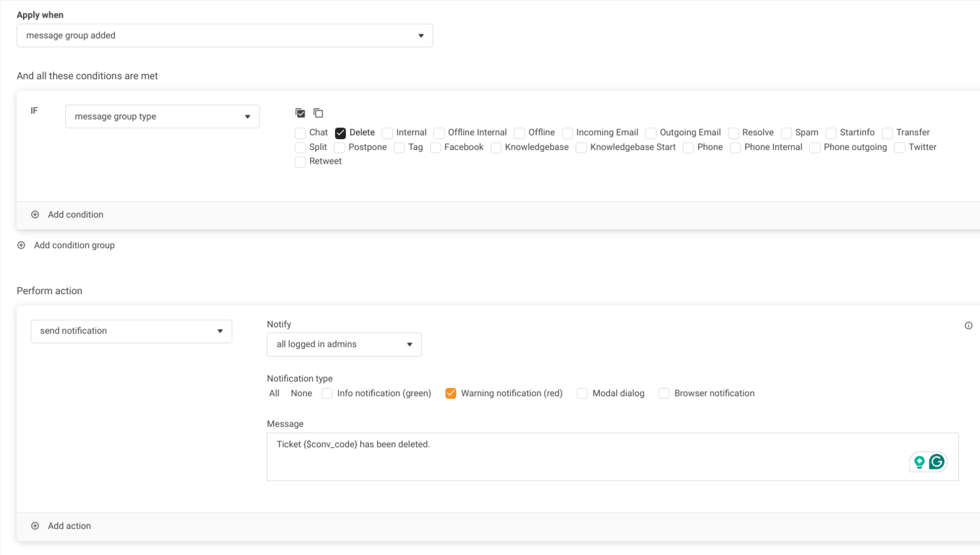Disable Warning notification (red) checkbox

coord(451,394)
